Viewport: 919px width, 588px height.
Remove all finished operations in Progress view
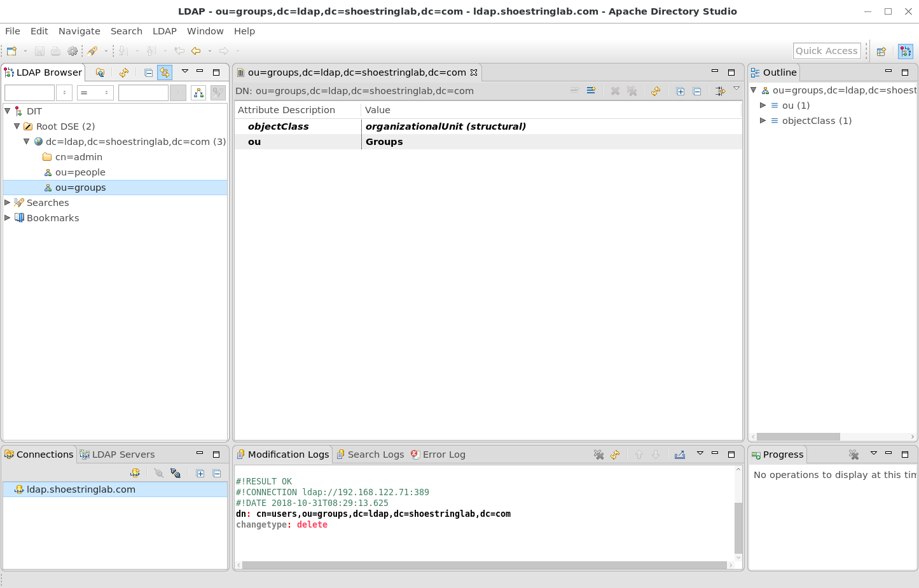853,455
